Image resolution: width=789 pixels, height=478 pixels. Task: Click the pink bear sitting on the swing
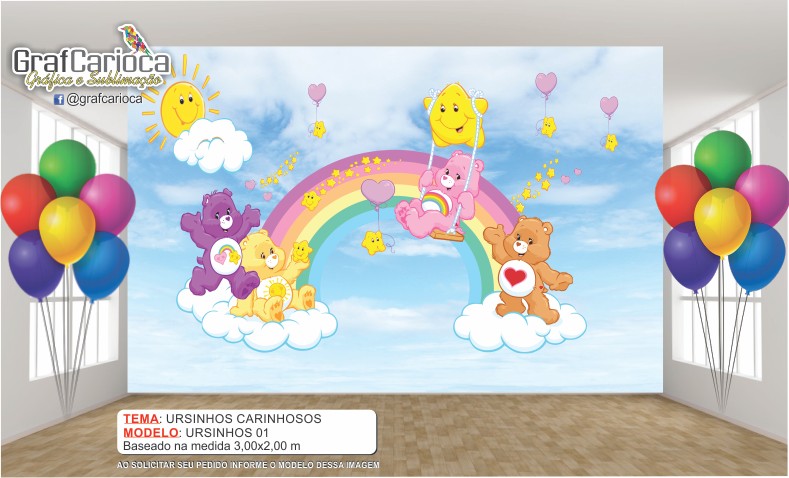coord(438,195)
